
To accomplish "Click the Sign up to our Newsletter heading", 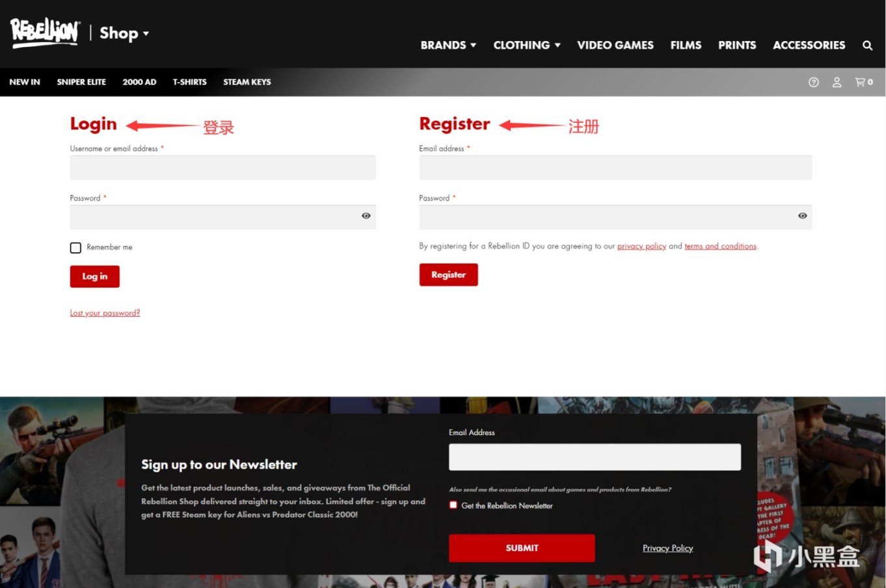I will pos(219,464).
